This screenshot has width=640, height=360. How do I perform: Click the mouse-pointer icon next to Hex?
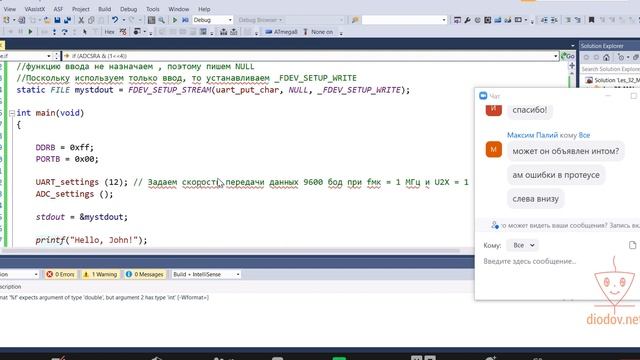85,32
